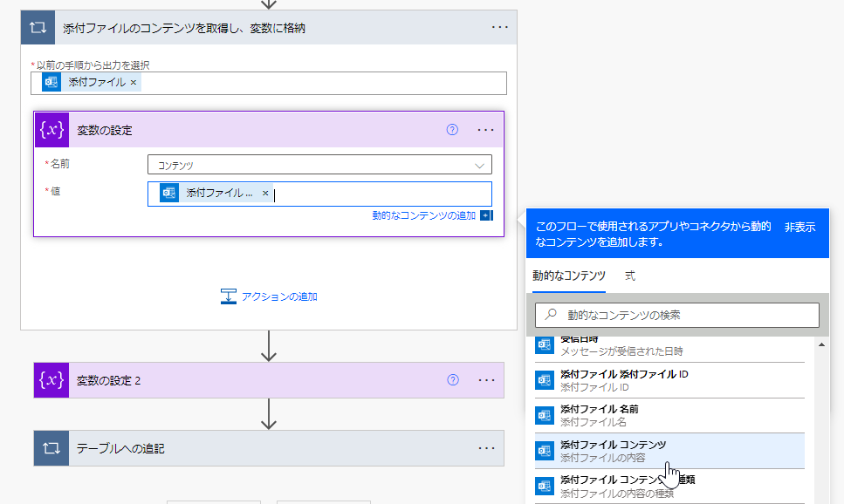This screenshot has width=844, height=504.
Task: Click the Outlook icon on the 添付ファイル token
Action: tap(51, 82)
